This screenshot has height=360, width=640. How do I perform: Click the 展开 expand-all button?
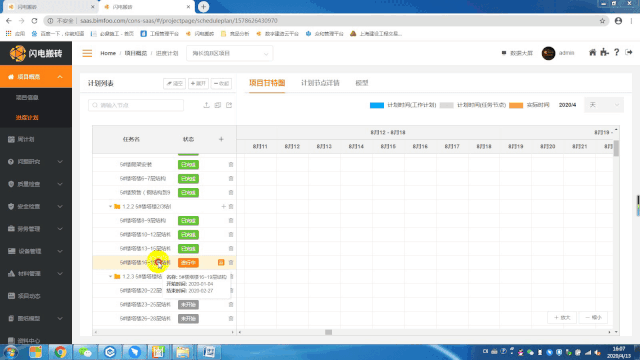pos(198,83)
